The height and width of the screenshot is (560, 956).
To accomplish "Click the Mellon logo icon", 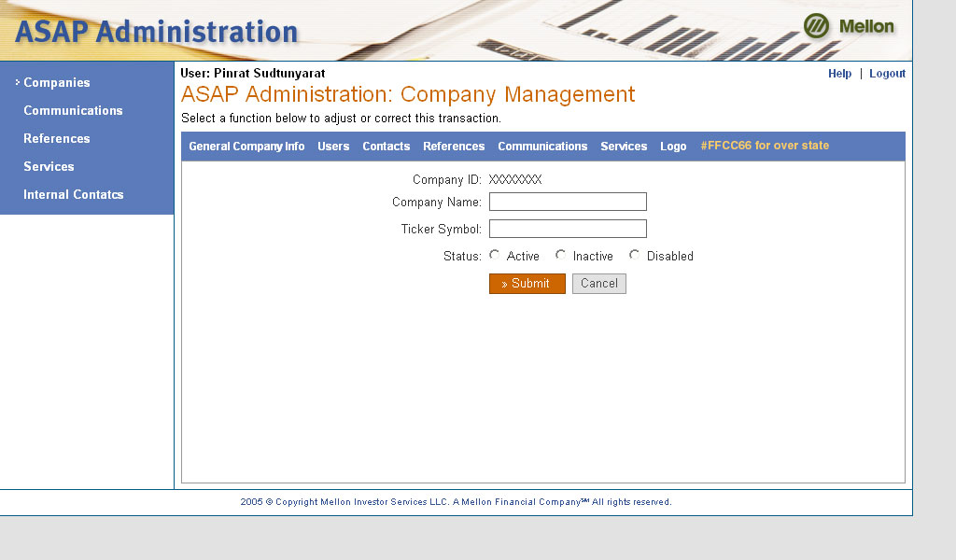I will pos(816,26).
